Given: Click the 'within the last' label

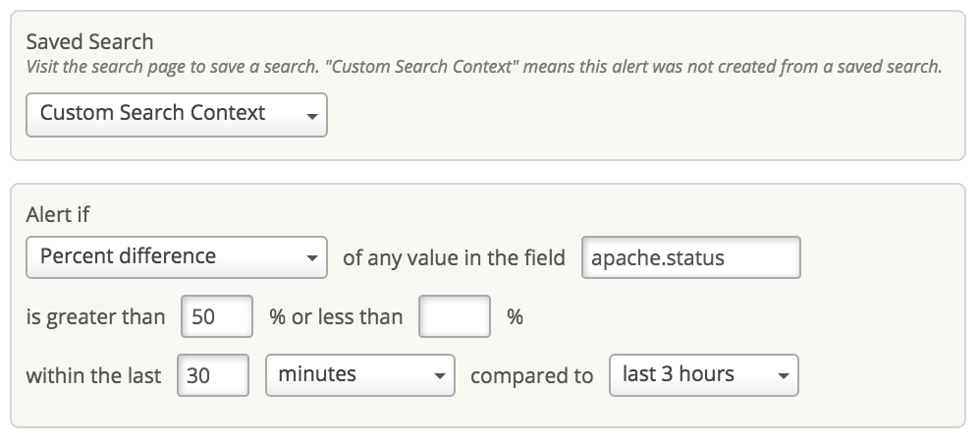Looking at the screenshot, I should click(93, 376).
